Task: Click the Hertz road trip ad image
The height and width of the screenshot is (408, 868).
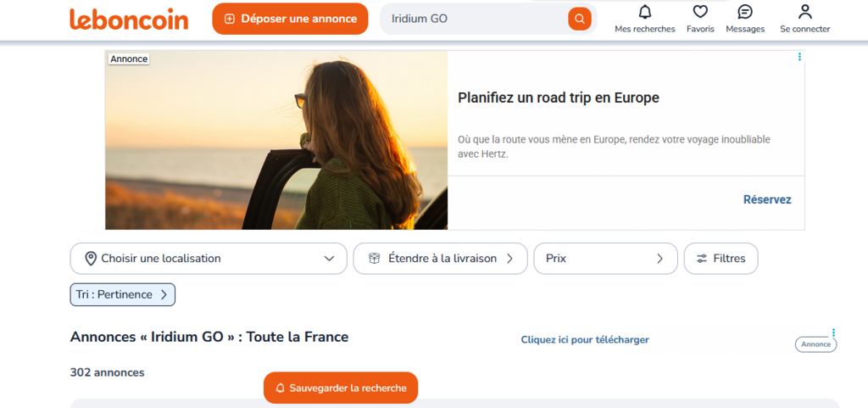Action: click(276, 140)
